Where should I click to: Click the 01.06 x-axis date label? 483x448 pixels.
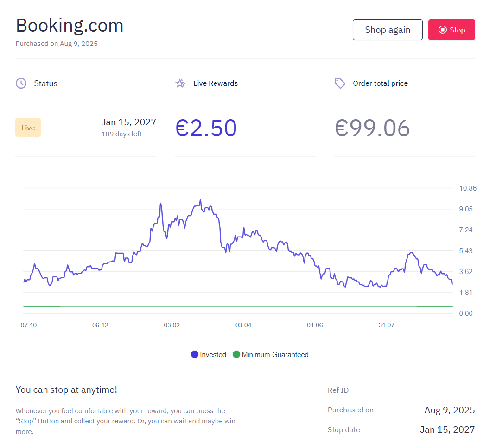tap(315, 326)
